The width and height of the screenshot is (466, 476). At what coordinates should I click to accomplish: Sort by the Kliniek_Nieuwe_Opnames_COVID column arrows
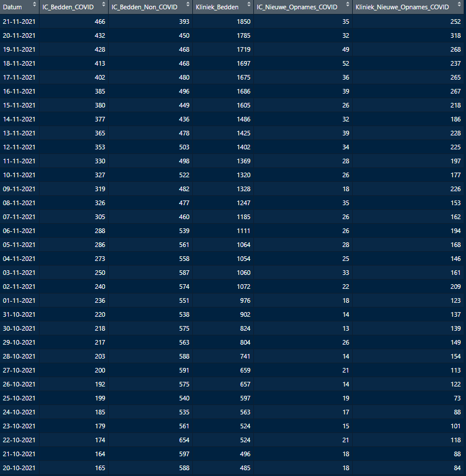[x=459, y=4]
